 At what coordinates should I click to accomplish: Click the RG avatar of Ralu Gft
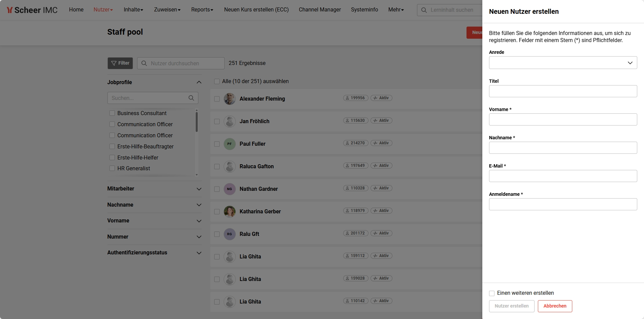tap(230, 234)
